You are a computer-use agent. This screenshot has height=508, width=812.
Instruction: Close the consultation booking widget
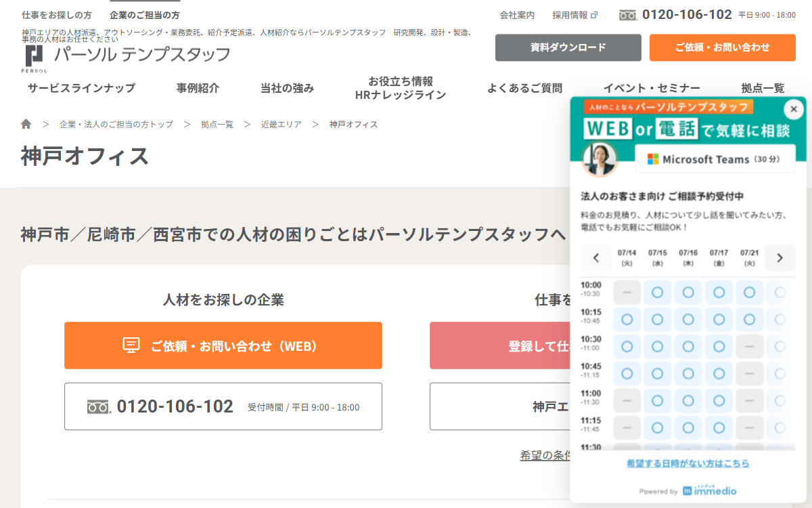click(794, 109)
